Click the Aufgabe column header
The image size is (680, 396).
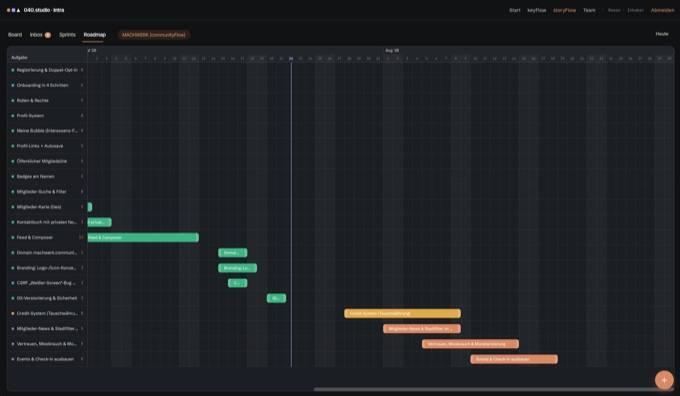[x=19, y=57]
